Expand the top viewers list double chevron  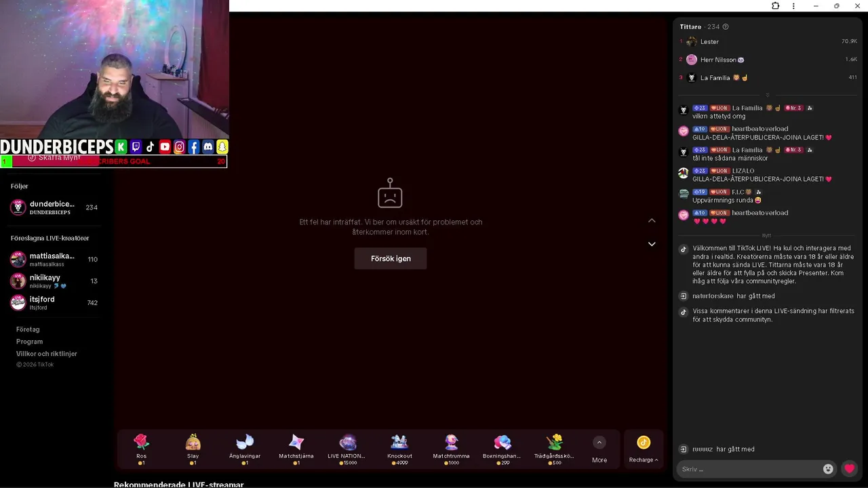point(768,95)
